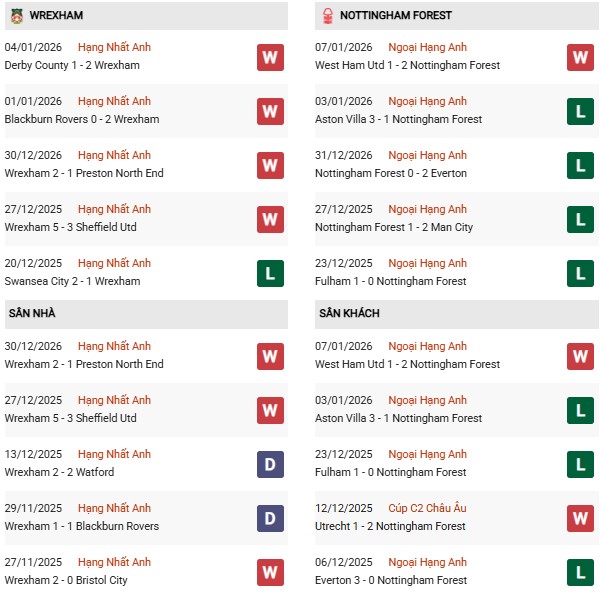The height and width of the screenshot is (594, 600).
Task: Click the Nottingham Forest club crest icon
Action: pyautogui.click(x=327, y=15)
